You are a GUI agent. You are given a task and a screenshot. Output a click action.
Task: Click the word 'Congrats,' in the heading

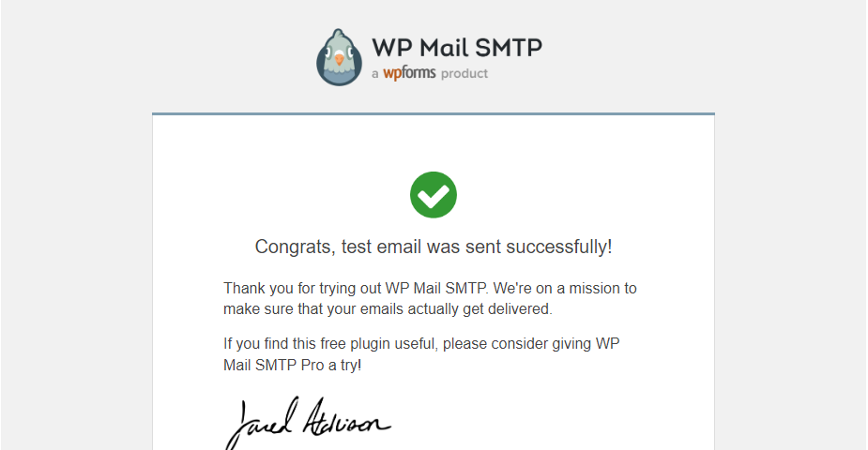point(295,247)
